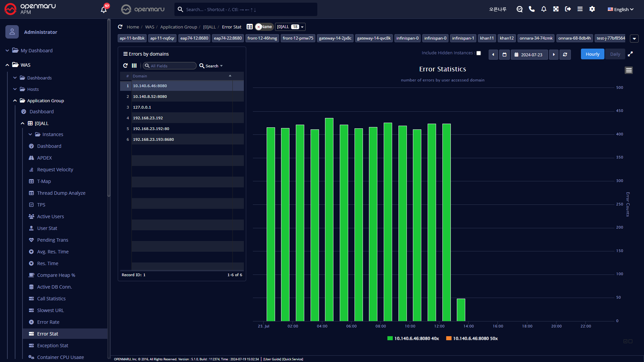
Task: Open the chart hamburger menu icon
Action: 629,70
